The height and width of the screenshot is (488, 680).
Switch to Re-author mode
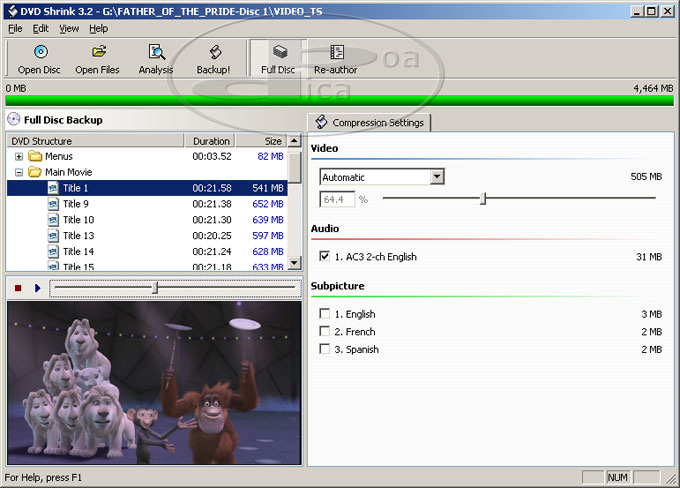coord(336,52)
